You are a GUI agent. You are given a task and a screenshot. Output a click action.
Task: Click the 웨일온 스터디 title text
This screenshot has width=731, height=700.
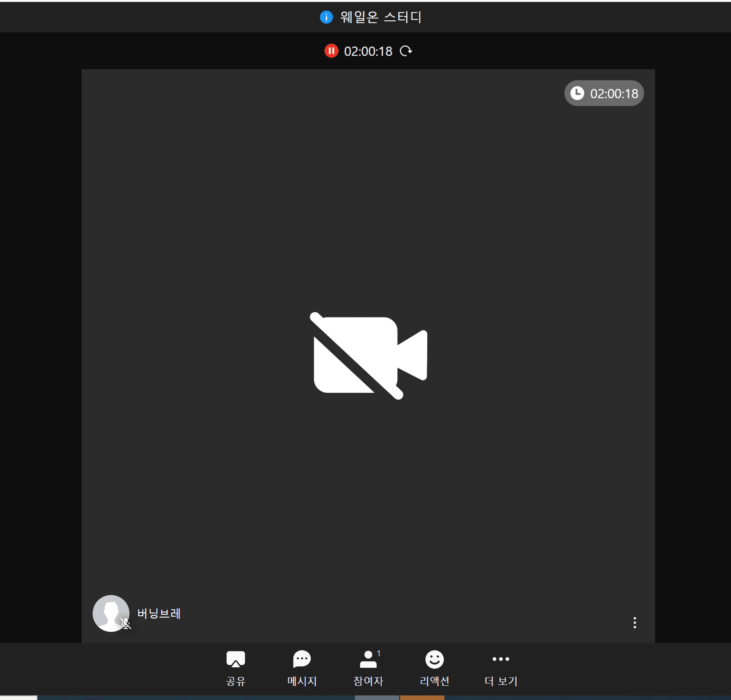click(x=380, y=17)
